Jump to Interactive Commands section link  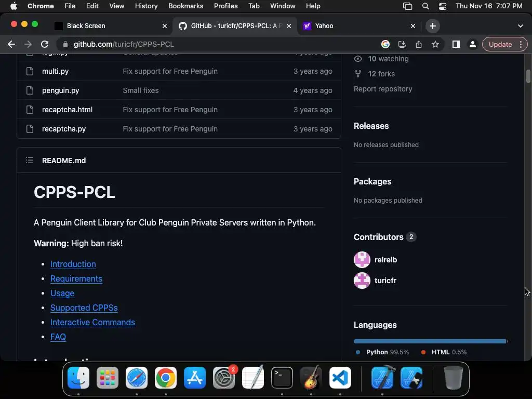(x=92, y=322)
